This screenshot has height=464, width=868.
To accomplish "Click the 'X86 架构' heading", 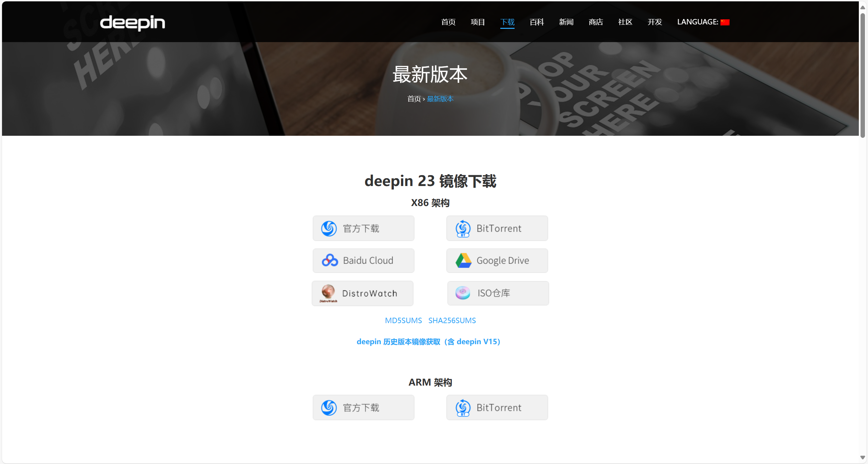I will tap(430, 203).
